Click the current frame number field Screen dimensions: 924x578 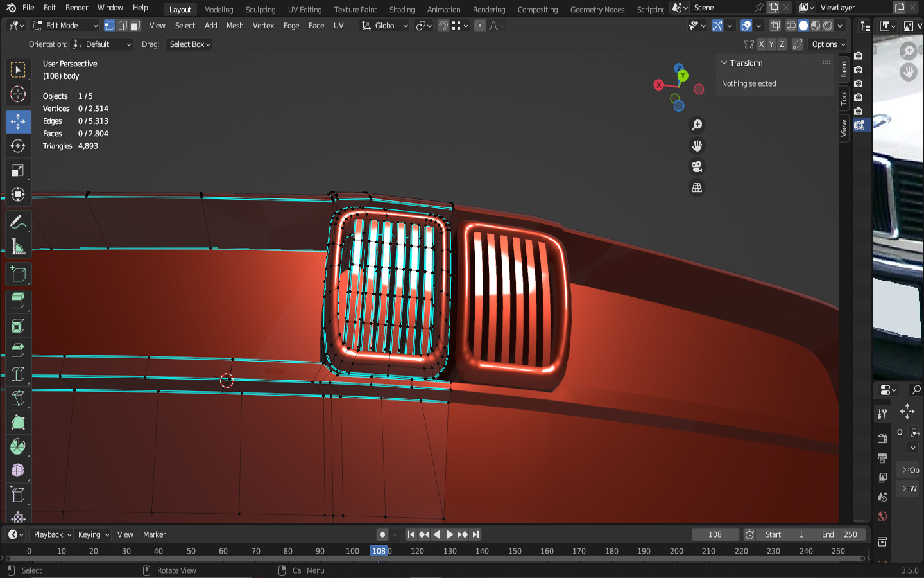[x=715, y=534]
